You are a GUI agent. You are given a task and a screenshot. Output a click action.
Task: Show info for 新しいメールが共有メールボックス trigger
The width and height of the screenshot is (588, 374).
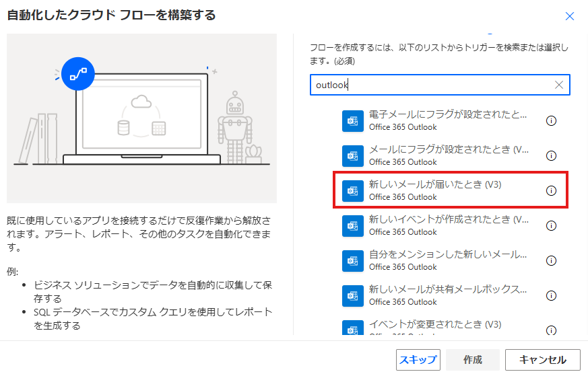tap(551, 296)
